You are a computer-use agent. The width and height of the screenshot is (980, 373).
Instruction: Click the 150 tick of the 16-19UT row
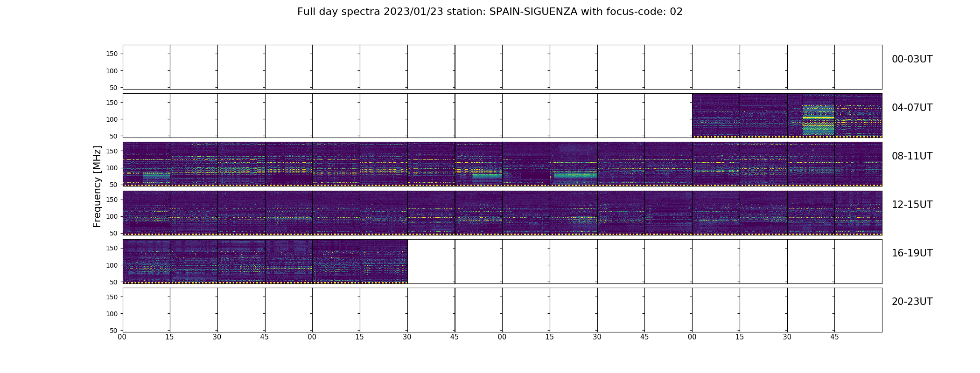(x=112, y=248)
